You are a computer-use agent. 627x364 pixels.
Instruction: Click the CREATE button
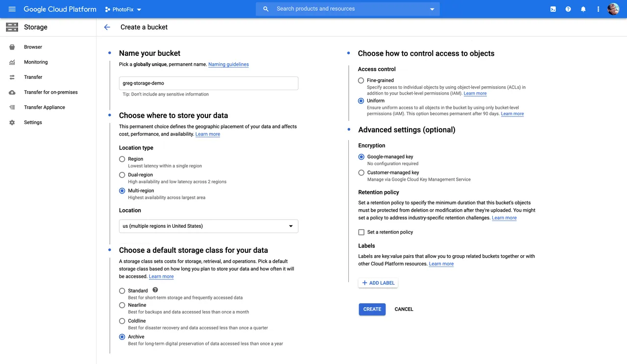coord(372,309)
